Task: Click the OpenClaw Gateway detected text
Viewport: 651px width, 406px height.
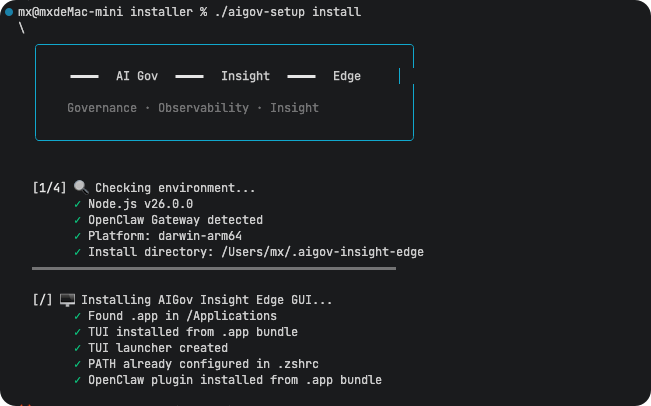Action: pyautogui.click(x=175, y=220)
